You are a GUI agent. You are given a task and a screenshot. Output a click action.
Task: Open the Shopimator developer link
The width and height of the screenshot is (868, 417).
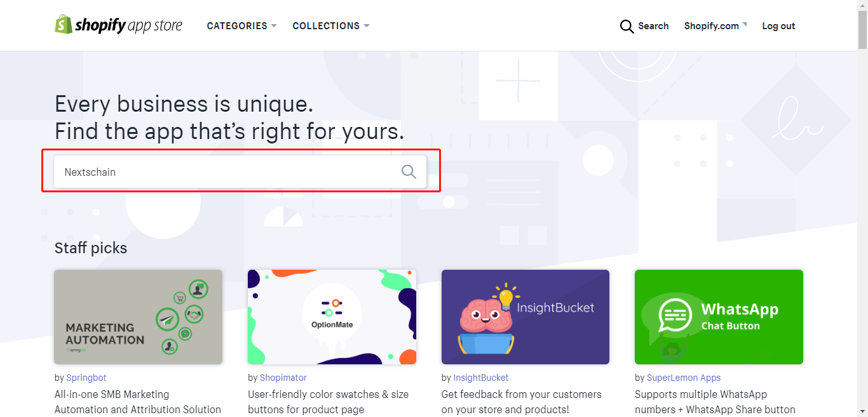click(283, 378)
